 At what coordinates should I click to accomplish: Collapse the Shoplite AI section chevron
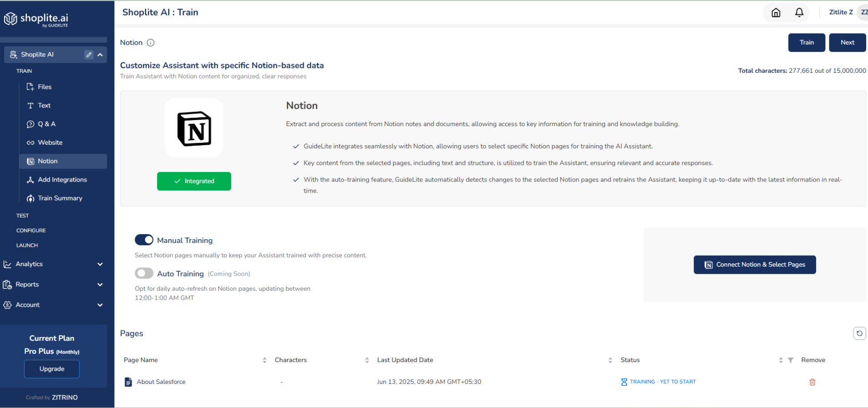100,55
